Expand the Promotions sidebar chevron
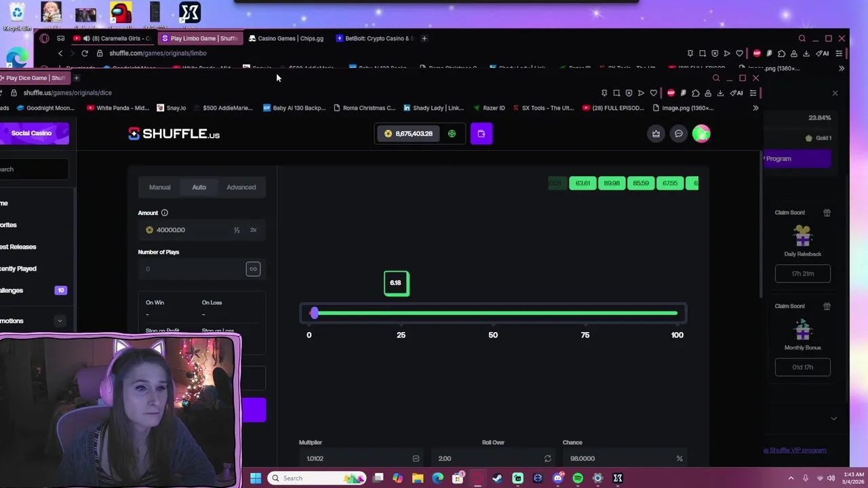 [60, 321]
